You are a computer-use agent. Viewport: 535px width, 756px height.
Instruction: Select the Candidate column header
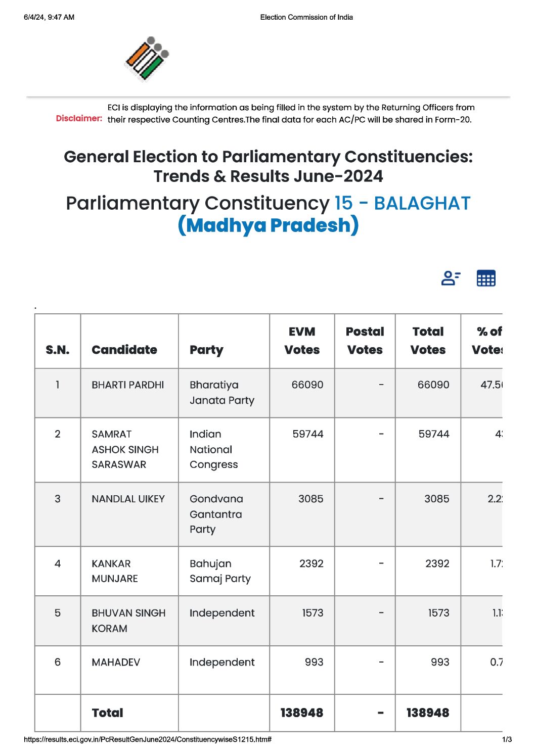124,350
